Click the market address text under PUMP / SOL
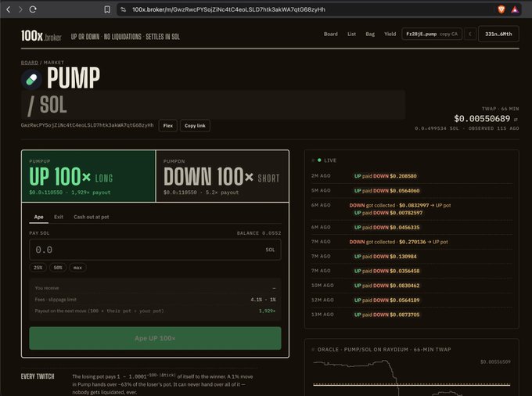Image resolution: width=532 pixels, height=396 pixels. [x=87, y=125]
